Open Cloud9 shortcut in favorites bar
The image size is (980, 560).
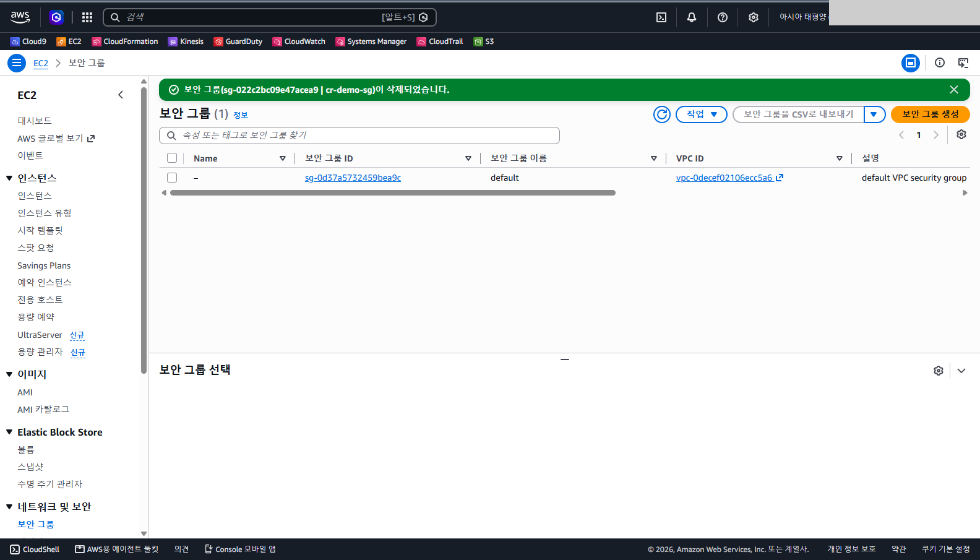pos(28,41)
